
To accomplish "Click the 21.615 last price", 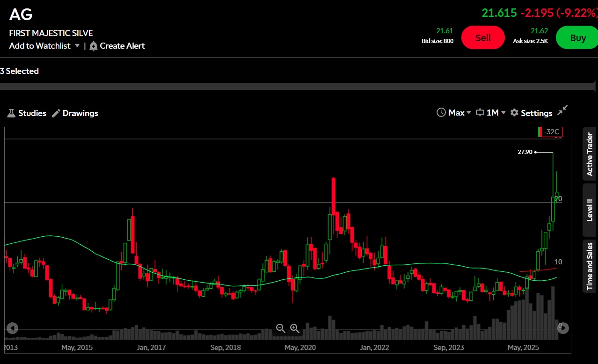I will 499,13.
